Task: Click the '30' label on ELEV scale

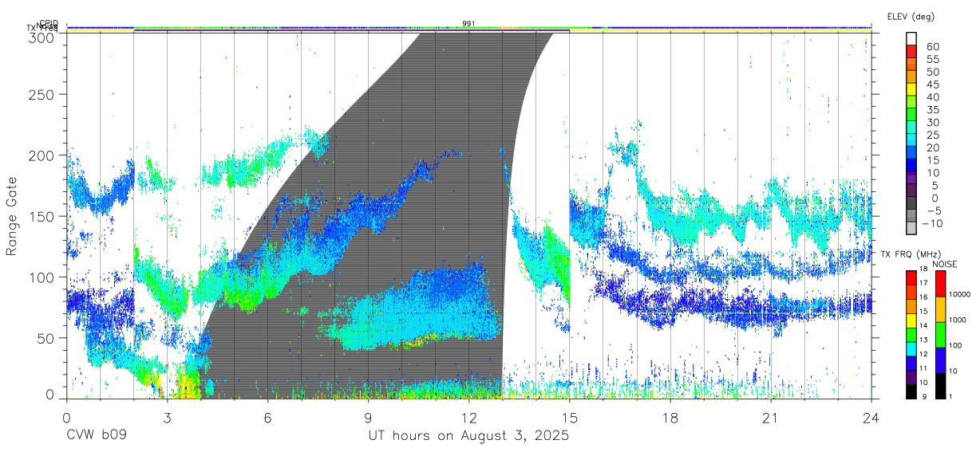Action: 933,122
